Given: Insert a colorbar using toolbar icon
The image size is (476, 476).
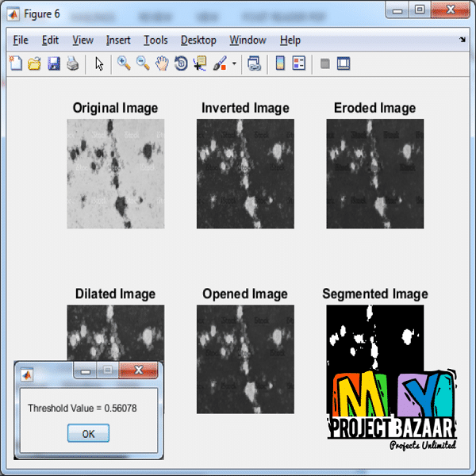Looking at the screenshot, I should (280, 63).
